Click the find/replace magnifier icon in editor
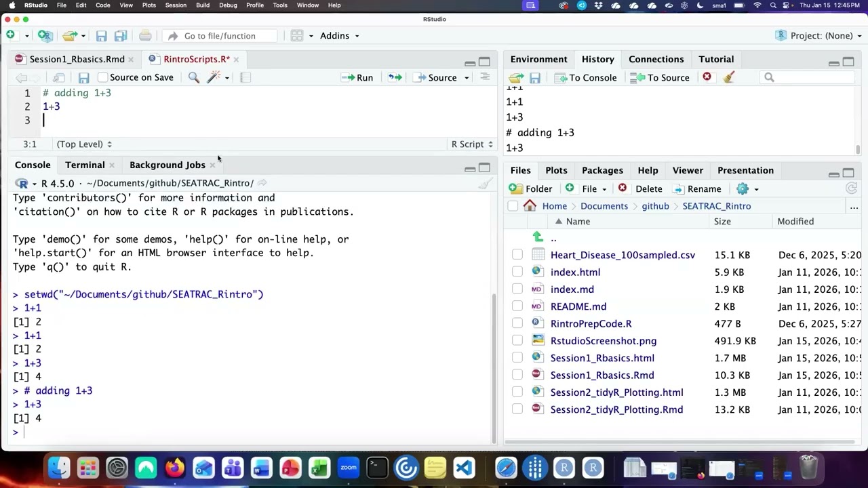The height and width of the screenshot is (488, 868). point(194,78)
